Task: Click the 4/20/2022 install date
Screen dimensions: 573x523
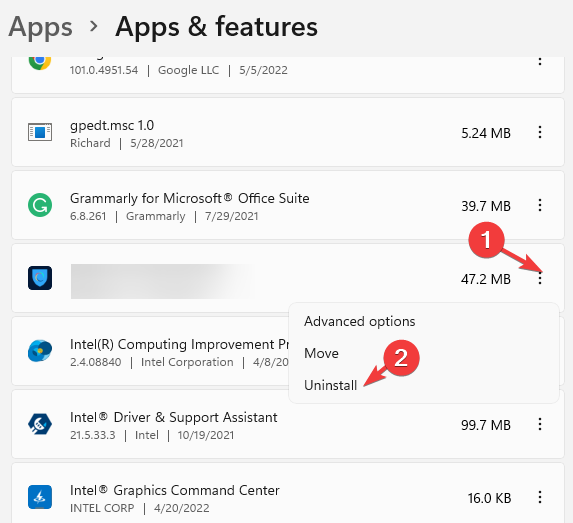Action: point(182,508)
